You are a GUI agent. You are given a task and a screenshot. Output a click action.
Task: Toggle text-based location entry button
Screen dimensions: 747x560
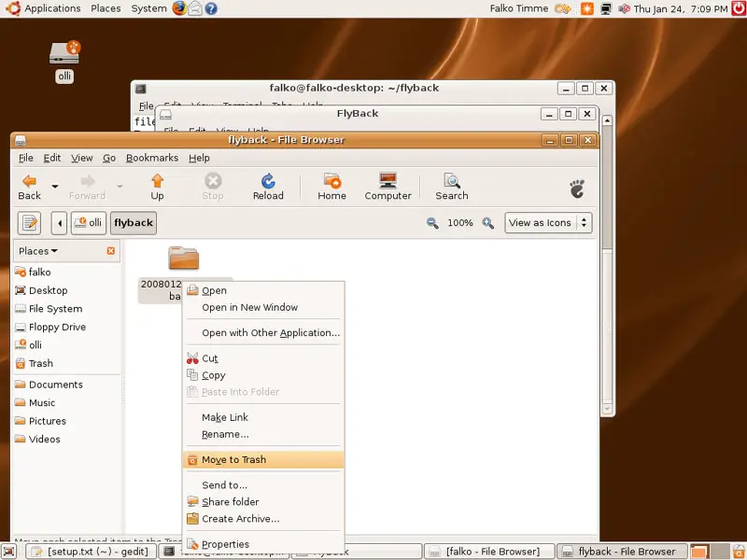coord(30,223)
